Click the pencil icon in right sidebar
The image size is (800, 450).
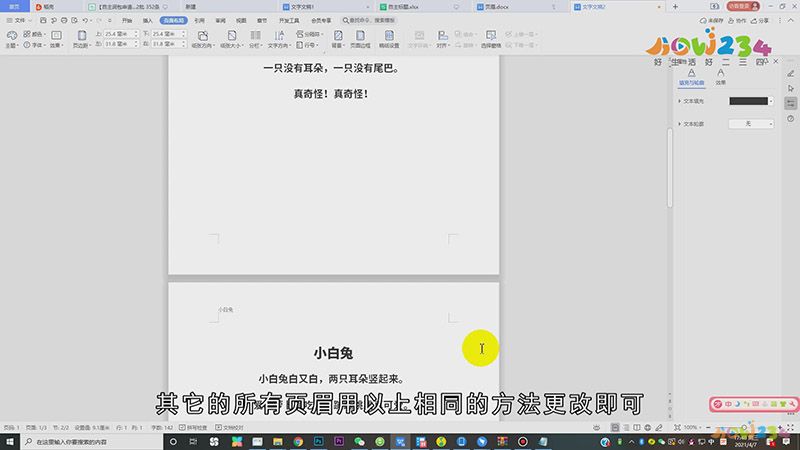(x=791, y=73)
